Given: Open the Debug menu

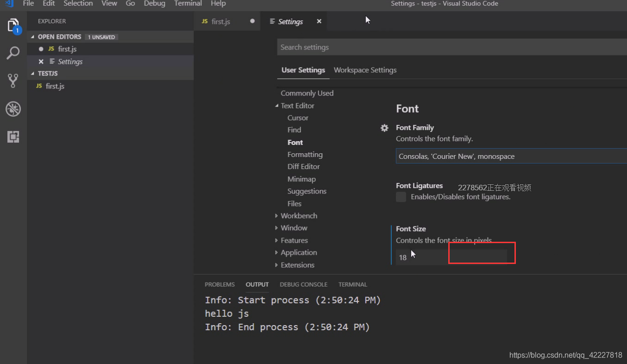Looking at the screenshot, I should (x=155, y=3).
